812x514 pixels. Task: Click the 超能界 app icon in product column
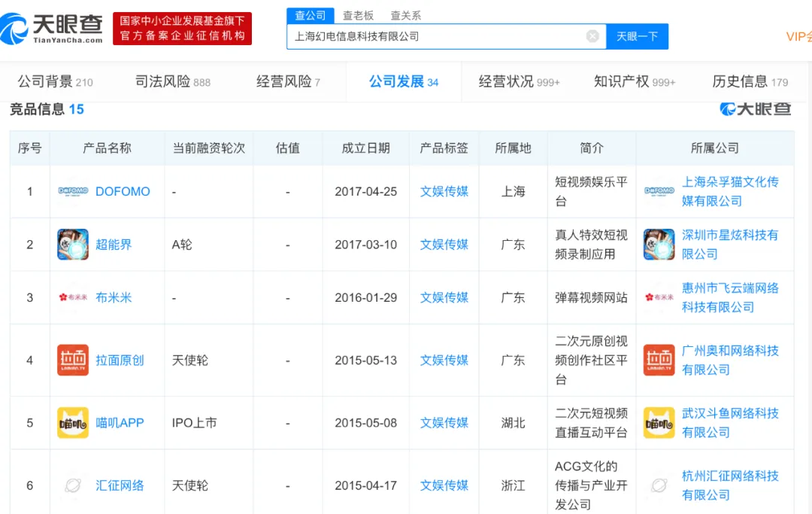73,245
